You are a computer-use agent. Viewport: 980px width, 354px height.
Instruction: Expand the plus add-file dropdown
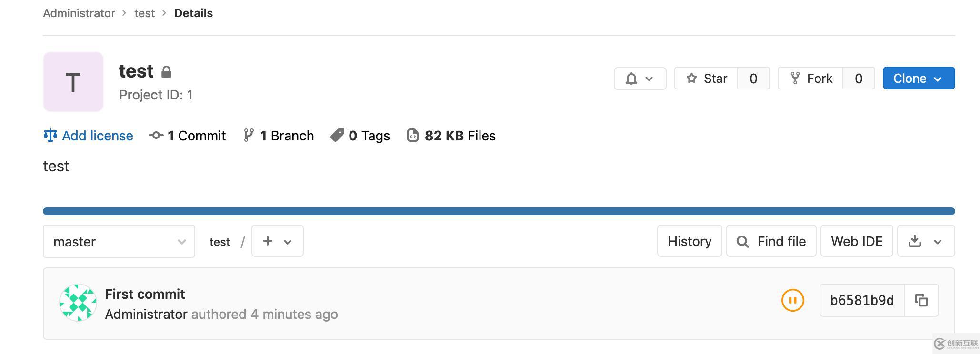(277, 241)
